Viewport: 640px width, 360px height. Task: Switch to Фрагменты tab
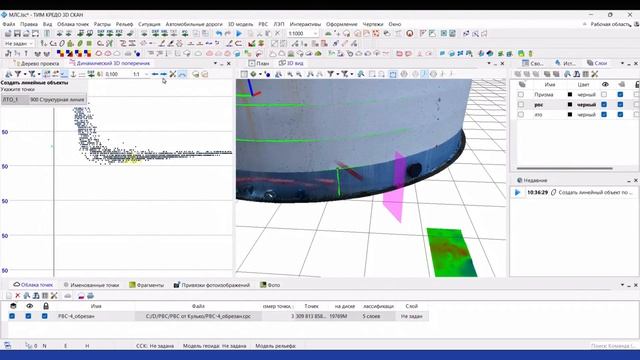pyautogui.click(x=146, y=285)
